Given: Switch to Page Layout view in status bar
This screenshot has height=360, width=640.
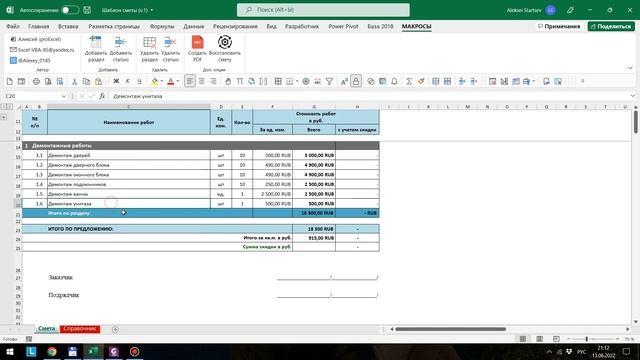Looking at the screenshot, I should [x=540, y=339].
